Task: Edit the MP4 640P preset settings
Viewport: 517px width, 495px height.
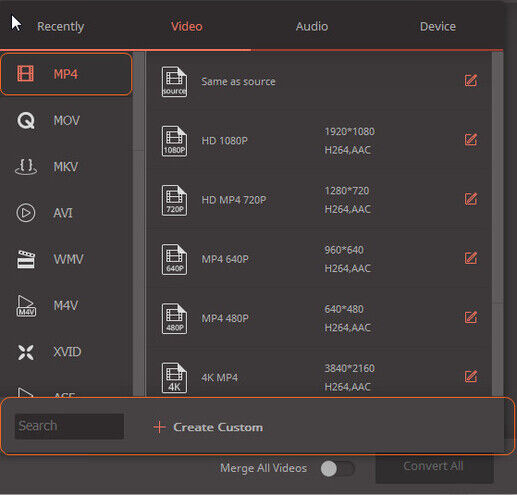Action: pos(471,258)
